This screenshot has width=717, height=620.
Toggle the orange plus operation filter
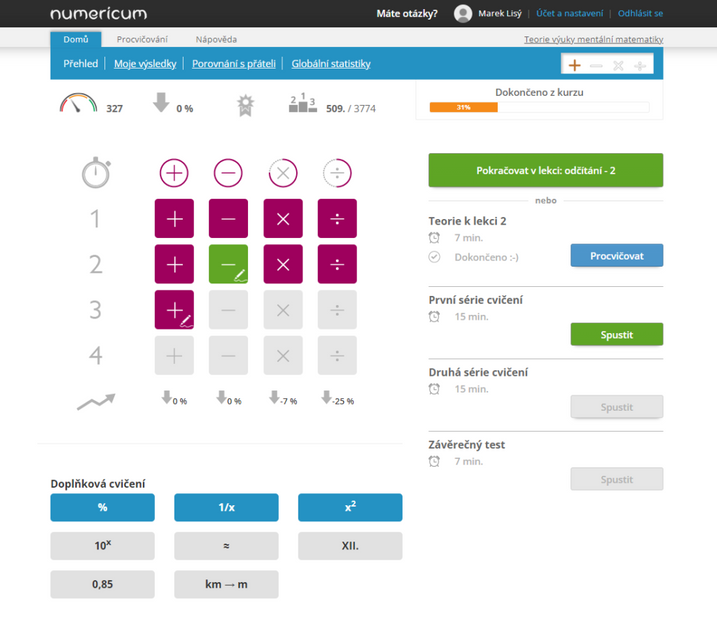click(574, 65)
